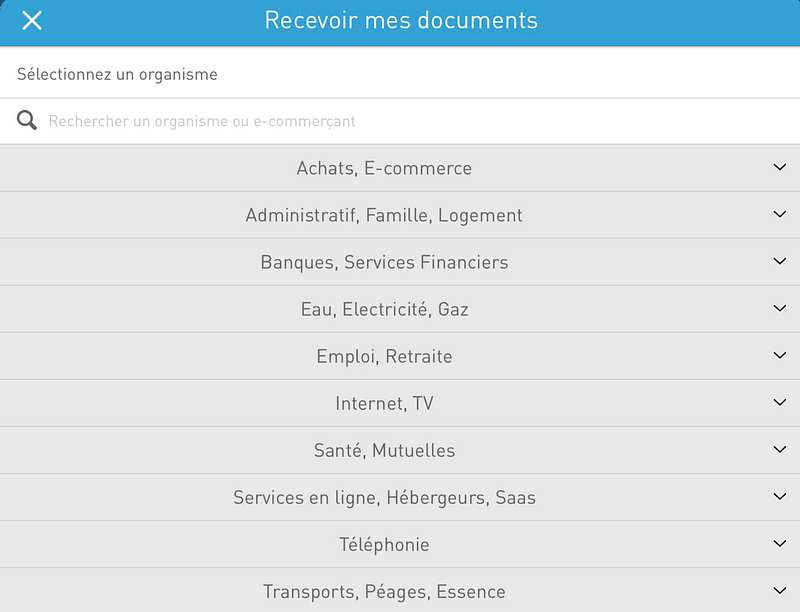This screenshot has height=612, width=800.
Task: Expand Services en ligne, Hébergeurs, Saas chevron
Action: tap(780, 496)
